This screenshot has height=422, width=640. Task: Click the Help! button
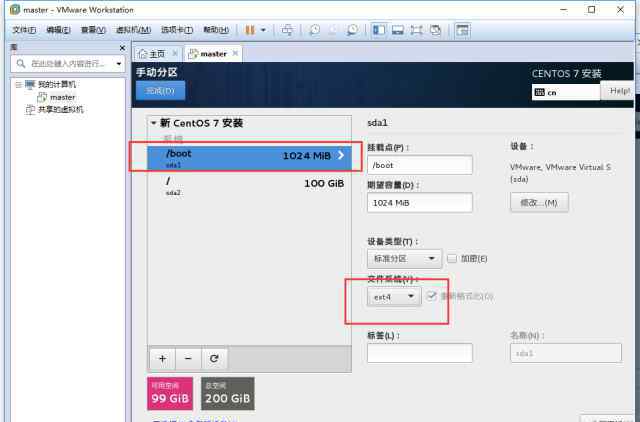click(619, 91)
